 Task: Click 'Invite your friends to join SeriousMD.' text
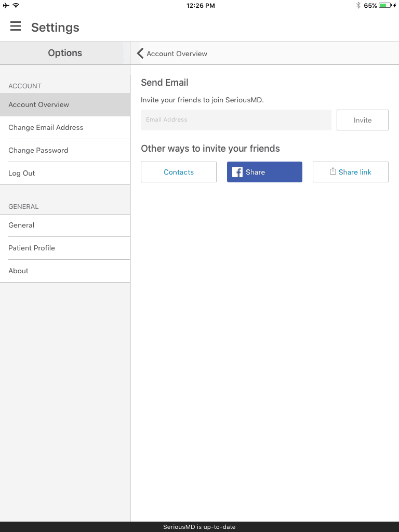coord(202,100)
